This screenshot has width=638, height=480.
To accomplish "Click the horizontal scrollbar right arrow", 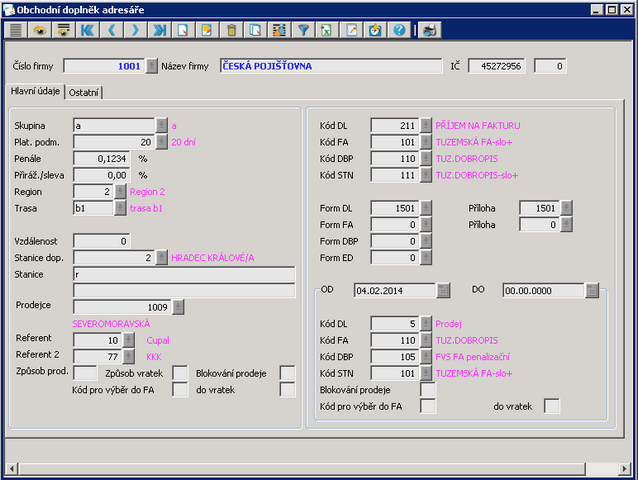I will [x=626, y=468].
